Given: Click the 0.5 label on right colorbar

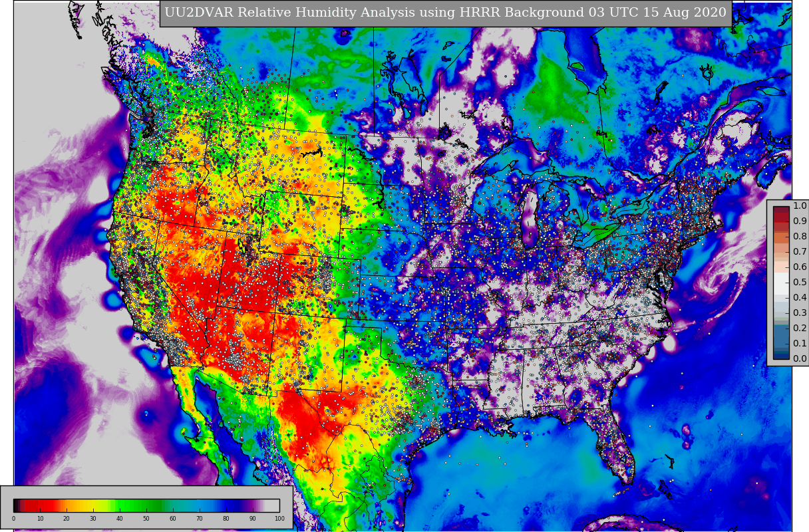Looking at the screenshot, I should click(800, 283).
